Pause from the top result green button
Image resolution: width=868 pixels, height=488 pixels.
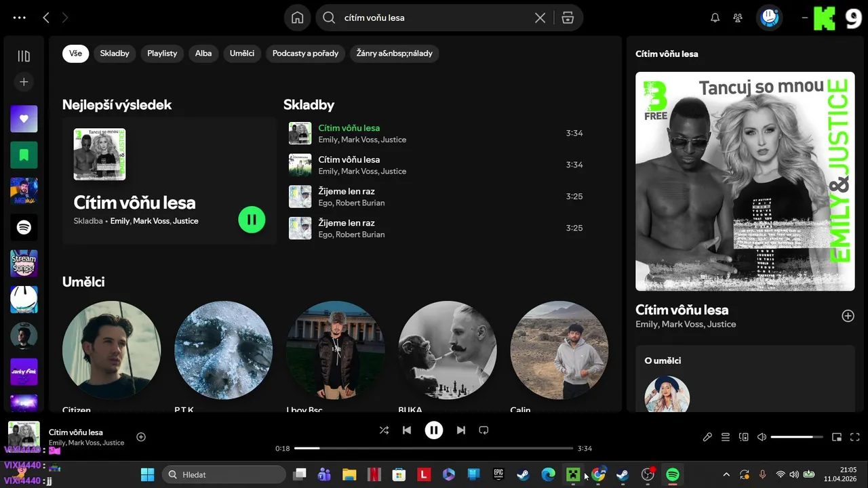(x=252, y=220)
